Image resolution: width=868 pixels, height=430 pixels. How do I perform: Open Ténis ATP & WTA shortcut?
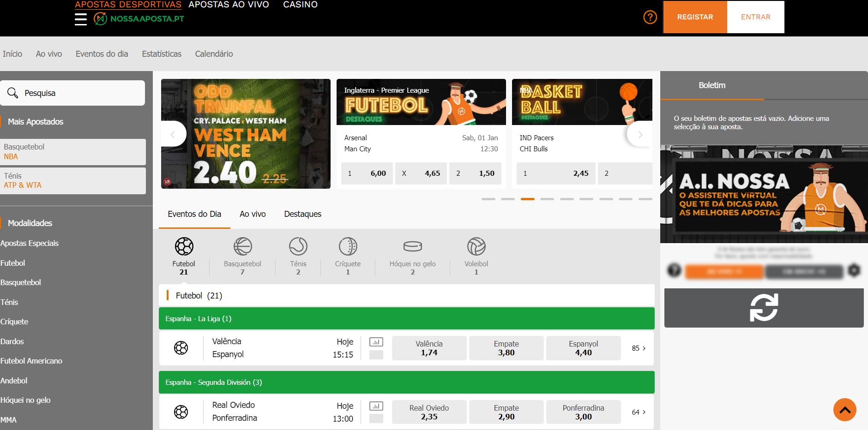pos(73,180)
